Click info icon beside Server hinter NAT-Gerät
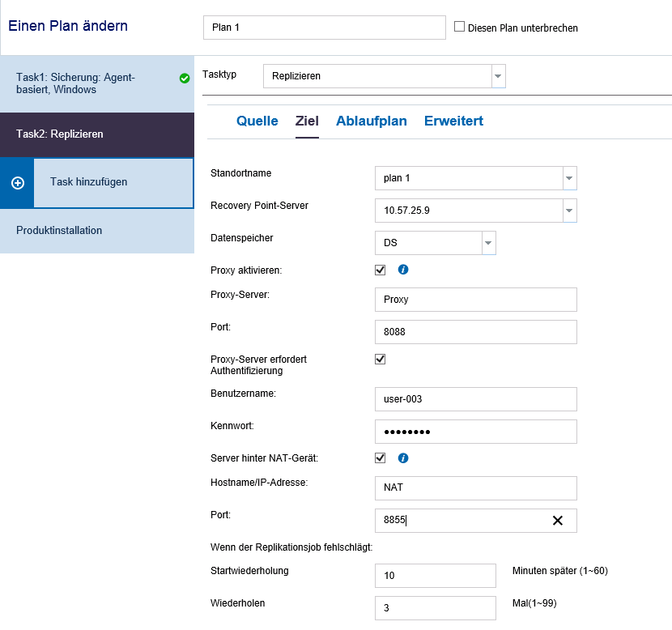The height and width of the screenshot is (630, 672). coord(403,458)
